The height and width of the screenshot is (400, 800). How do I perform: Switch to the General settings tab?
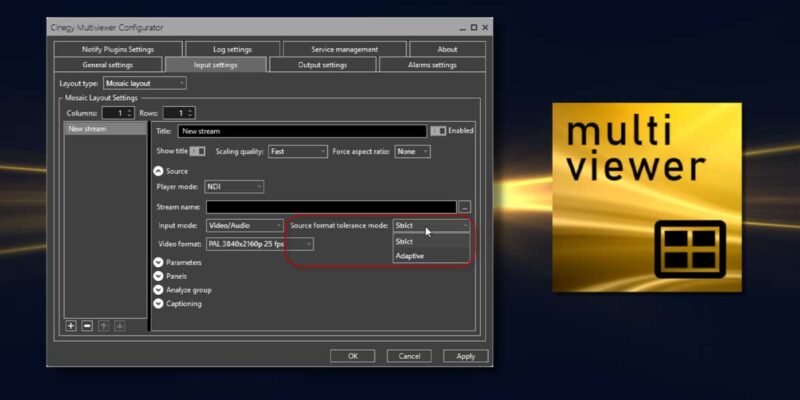[108, 65]
